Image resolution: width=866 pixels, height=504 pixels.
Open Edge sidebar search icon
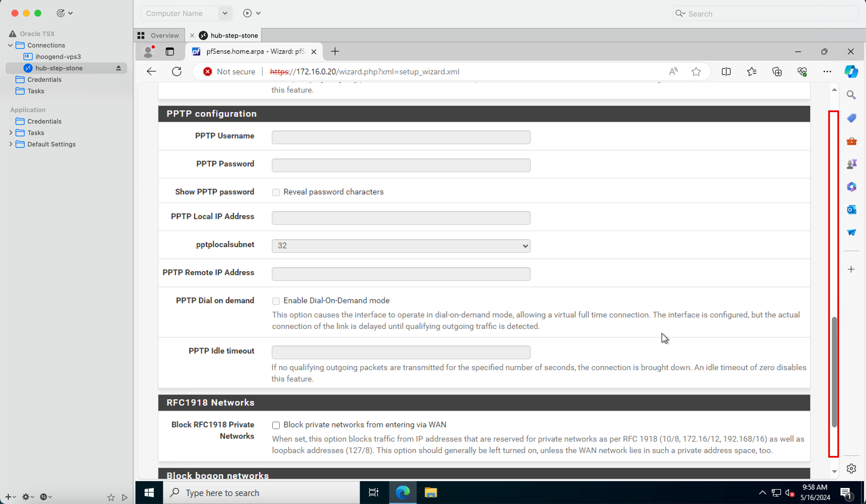(851, 95)
